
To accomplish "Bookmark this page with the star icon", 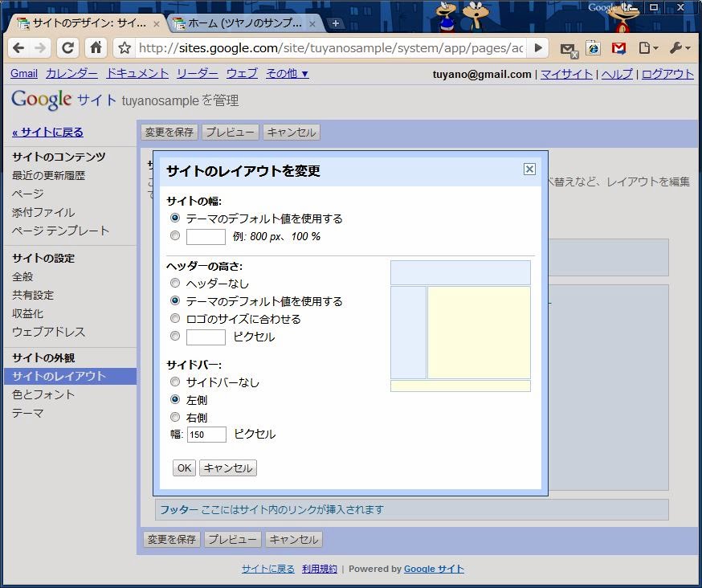I will tap(124, 48).
